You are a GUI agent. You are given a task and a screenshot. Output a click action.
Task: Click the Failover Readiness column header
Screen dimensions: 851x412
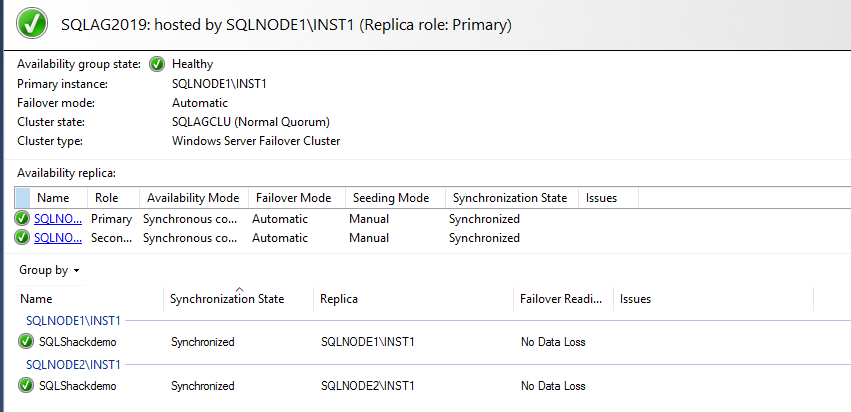point(561,299)
